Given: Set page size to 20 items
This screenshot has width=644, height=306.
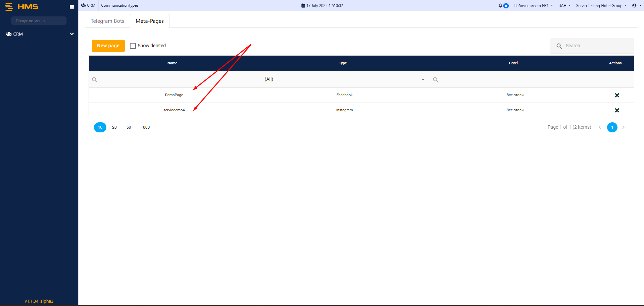Looking at the screenshot, I should [x=114, y=127].
